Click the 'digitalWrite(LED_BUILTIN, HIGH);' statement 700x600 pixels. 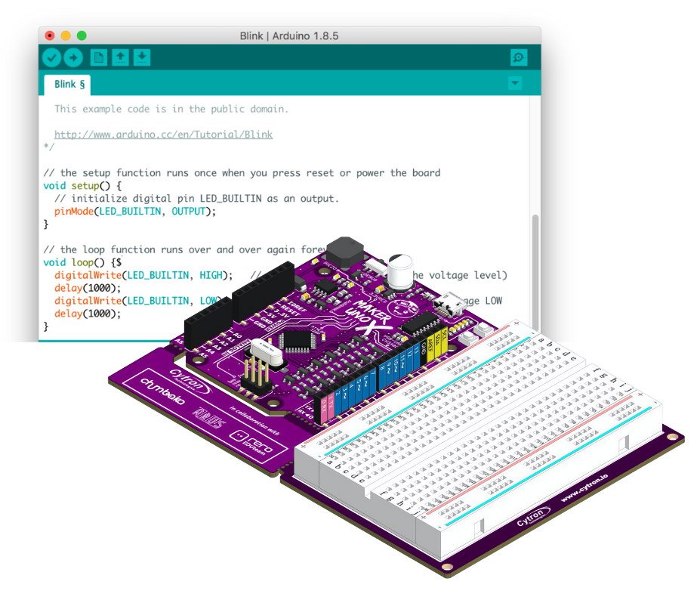point(143,275)
